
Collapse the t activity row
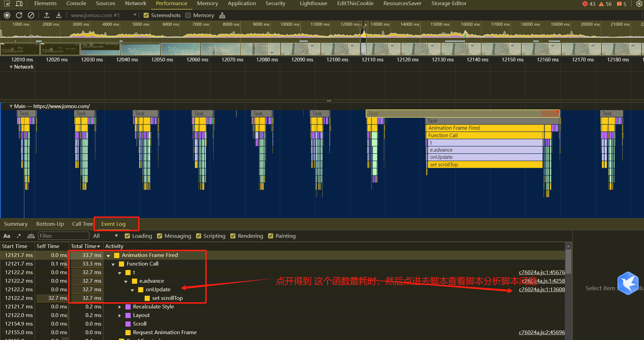pos(120,273)
